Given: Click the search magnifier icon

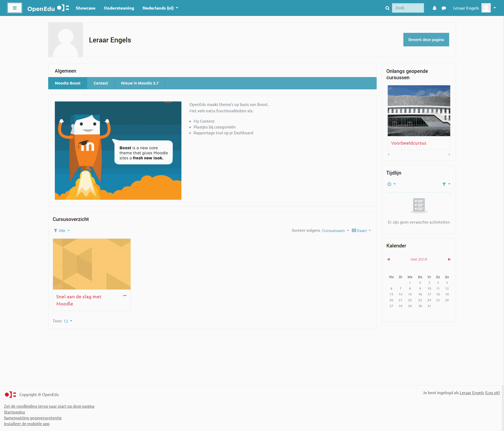Looking at the screenshot, I should tap(387, 8).
